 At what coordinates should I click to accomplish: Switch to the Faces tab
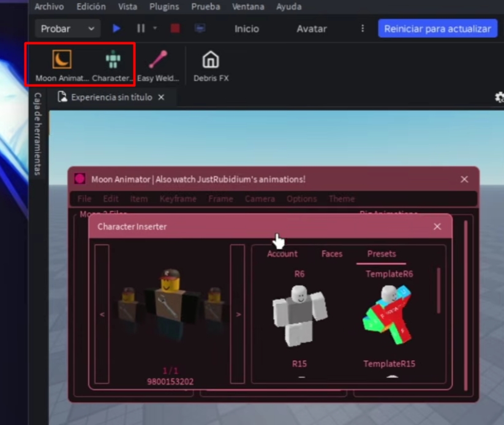tap(332, 254)
